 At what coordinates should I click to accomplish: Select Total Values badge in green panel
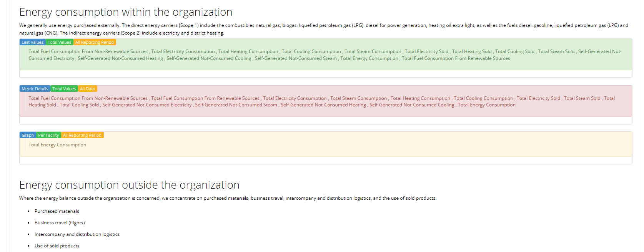coord(59,42)
